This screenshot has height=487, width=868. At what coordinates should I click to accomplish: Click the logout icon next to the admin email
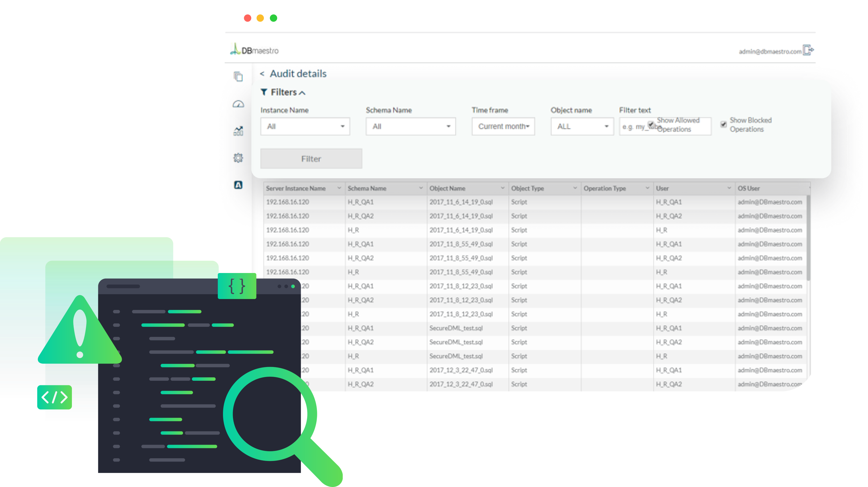(x=808, y=50)
